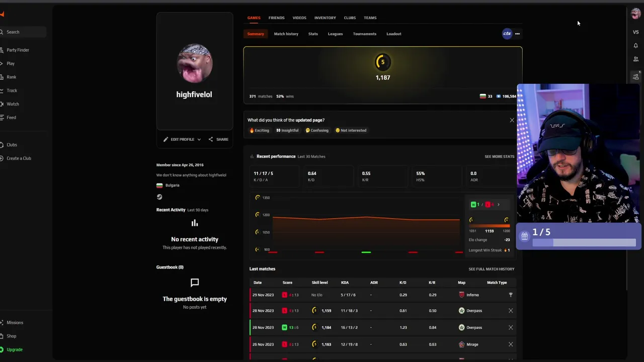644x362 pixels.
Task: Open Track in the sidebar
Action: 12,91
